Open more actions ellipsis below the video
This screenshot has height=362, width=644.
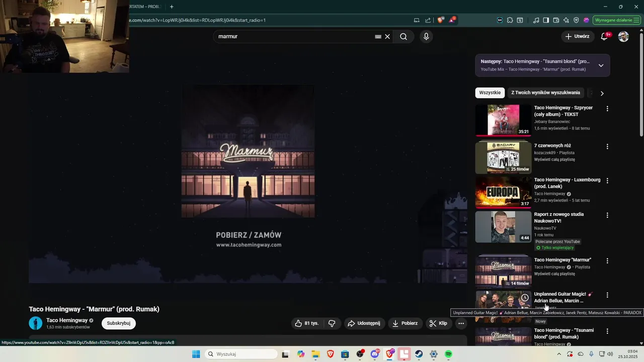[x=460, y=323]
